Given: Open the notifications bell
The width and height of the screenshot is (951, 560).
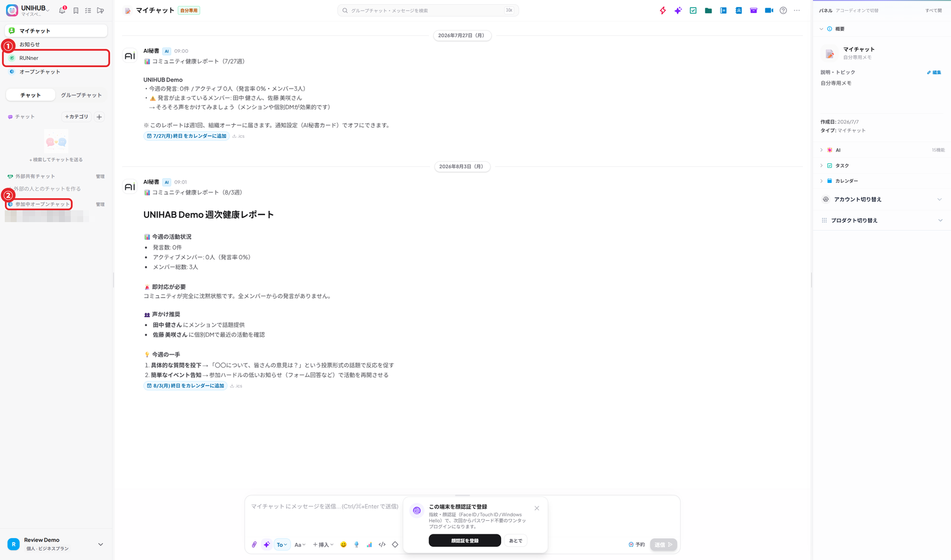Looking at the screenshot, I should (x=62, y=10).
